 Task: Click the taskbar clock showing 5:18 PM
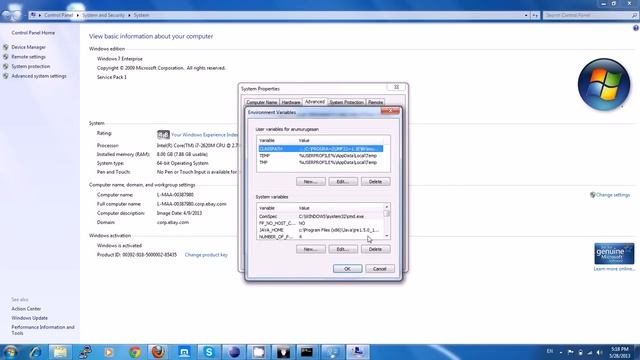coord(620,352)
